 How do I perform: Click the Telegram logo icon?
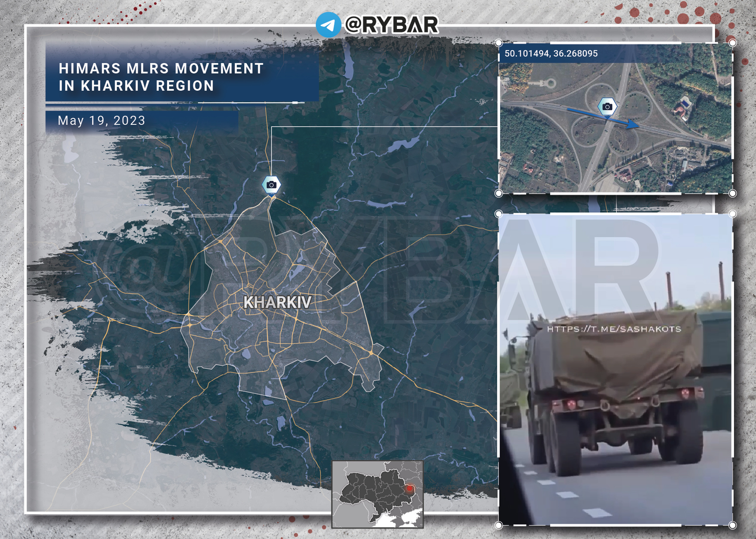click(328, 25)
